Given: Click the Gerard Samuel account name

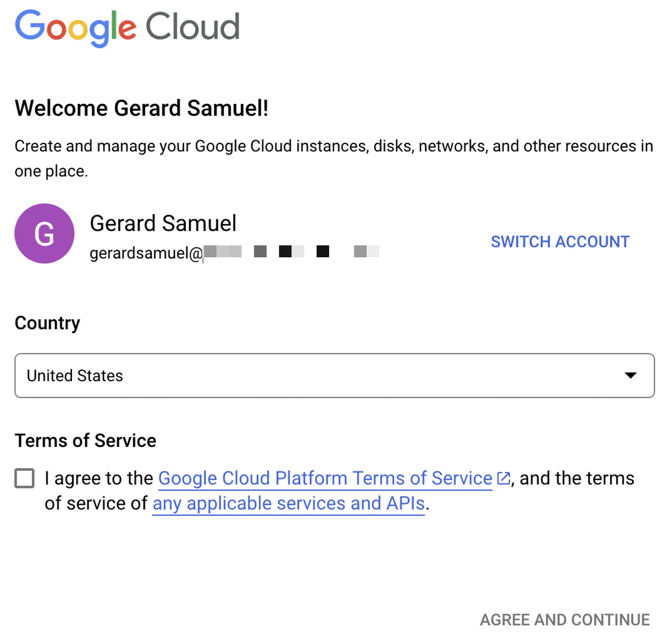Looking at the screenshot, I should point(163,223).
